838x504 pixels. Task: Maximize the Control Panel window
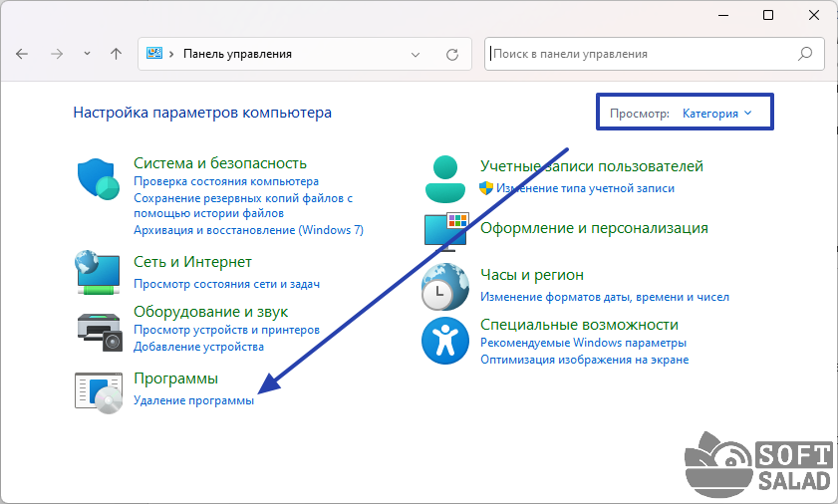pos(768,15)
